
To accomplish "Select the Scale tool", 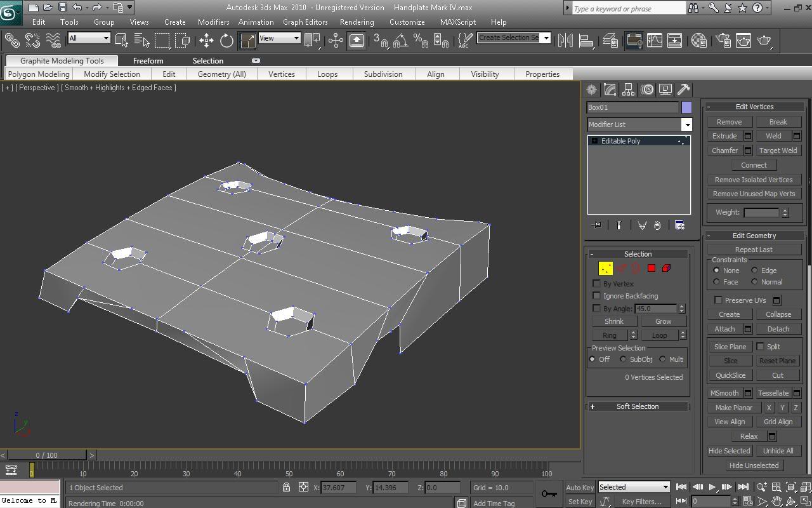I will point(247,41).
